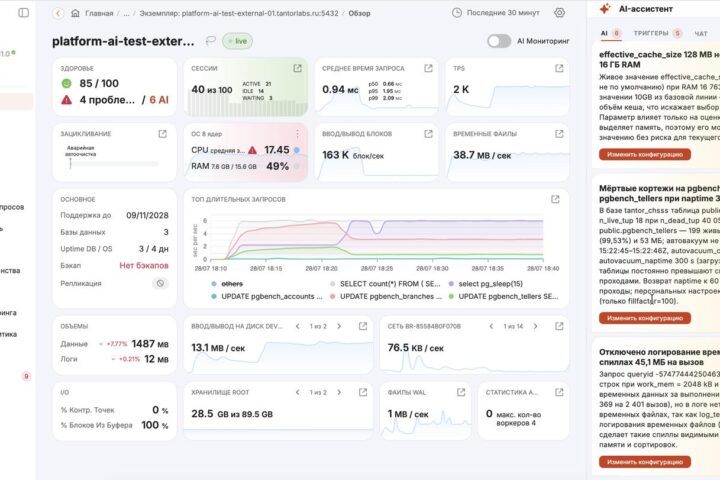Click the CPU warning triangle icon
This screenshot has width=720, height=480.
pos(253,150)
